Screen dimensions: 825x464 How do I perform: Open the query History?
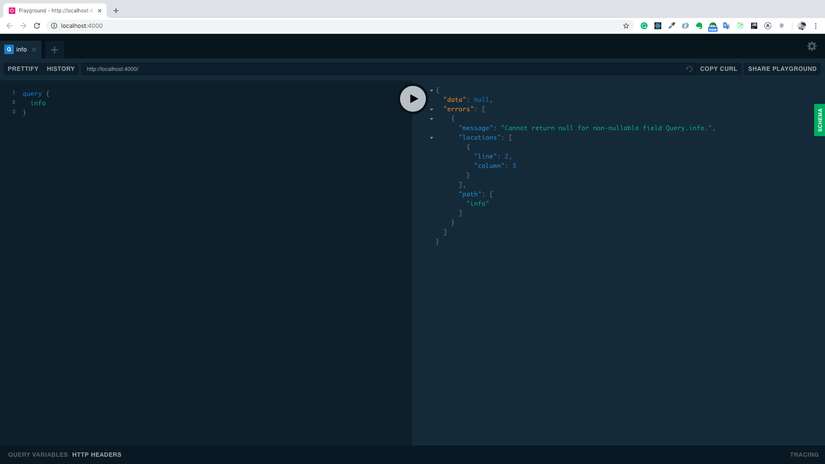tap(61, 69)
